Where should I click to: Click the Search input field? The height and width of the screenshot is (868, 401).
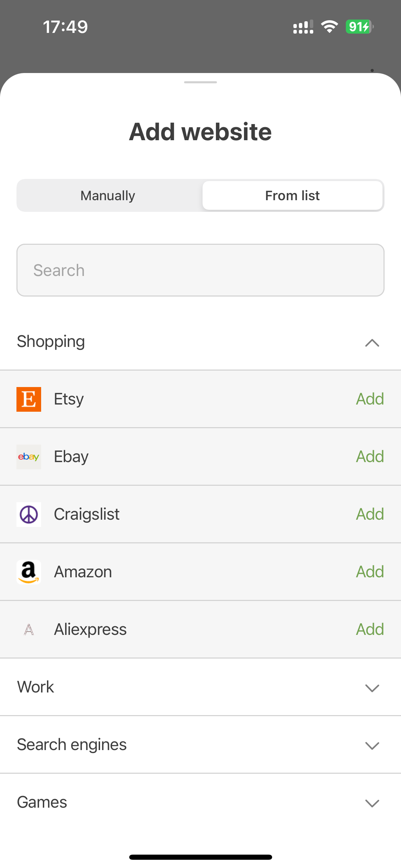pos(200,270)
